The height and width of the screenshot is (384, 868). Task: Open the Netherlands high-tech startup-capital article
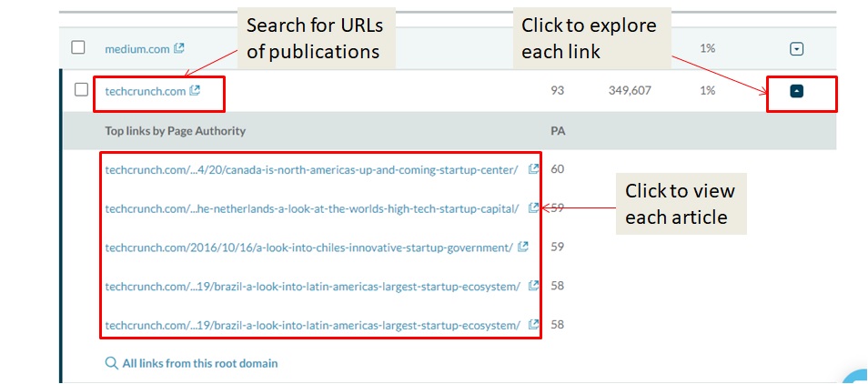[x=311, y=208]
